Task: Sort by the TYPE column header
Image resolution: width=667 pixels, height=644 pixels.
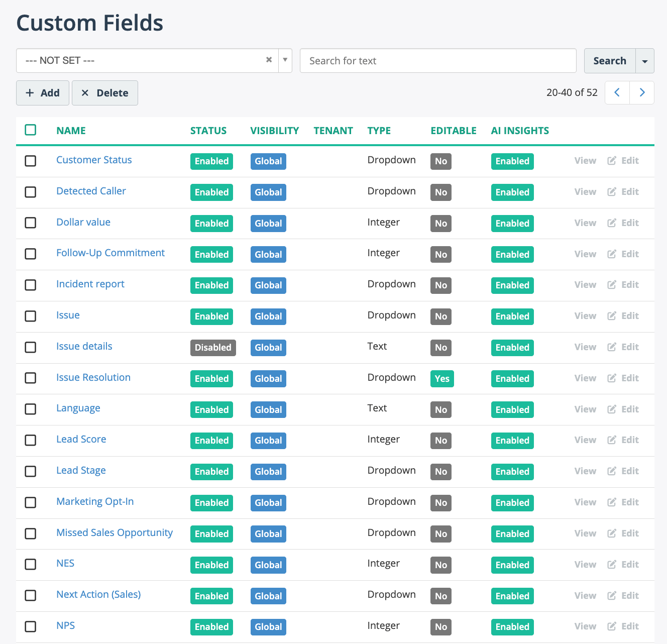Action: tap(379, 131)
